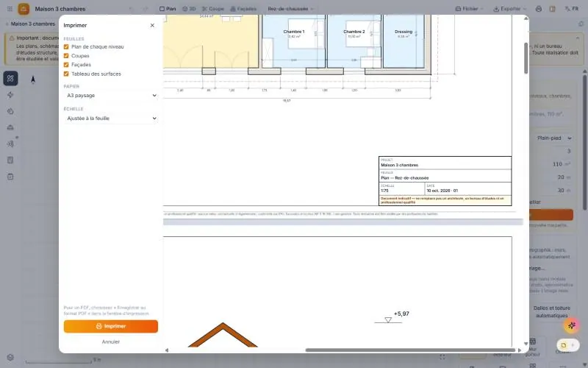
Task: Change language with the FR button
Action: click(572, 9)
